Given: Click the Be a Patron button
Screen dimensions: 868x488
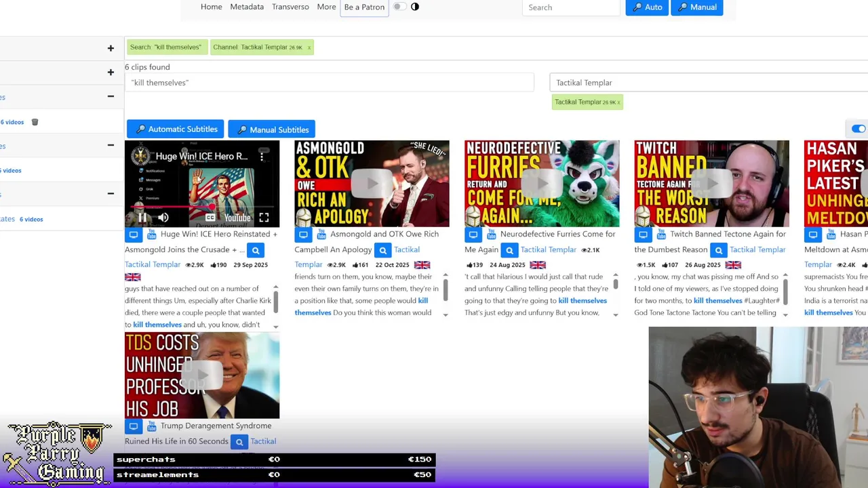Looking at the screenshot, I should coord(364,7).
